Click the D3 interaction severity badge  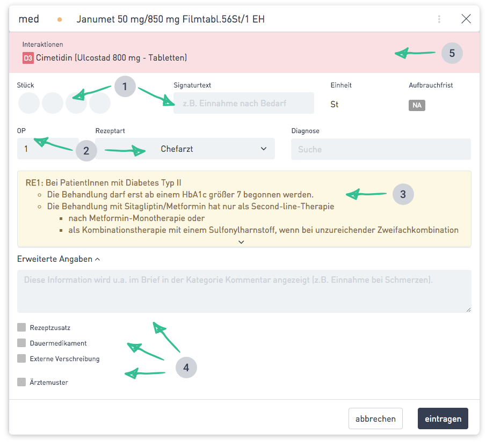pyautogui.click(x=28, y=58)
